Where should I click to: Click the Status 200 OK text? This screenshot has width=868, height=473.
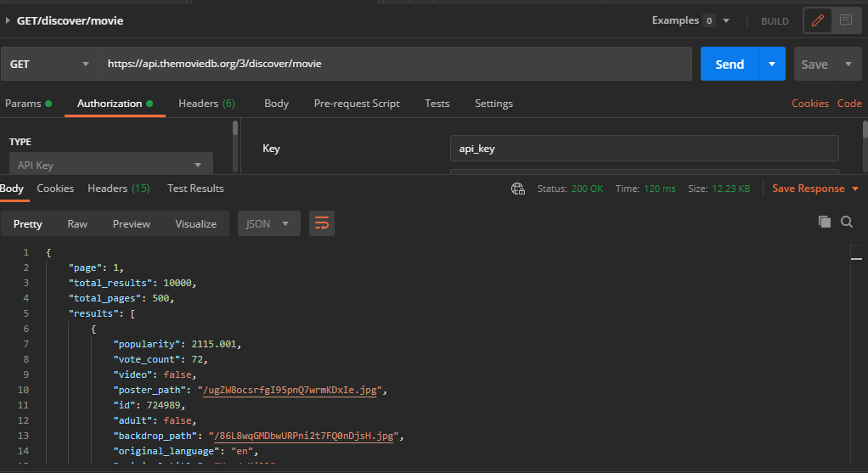[570, 189]
